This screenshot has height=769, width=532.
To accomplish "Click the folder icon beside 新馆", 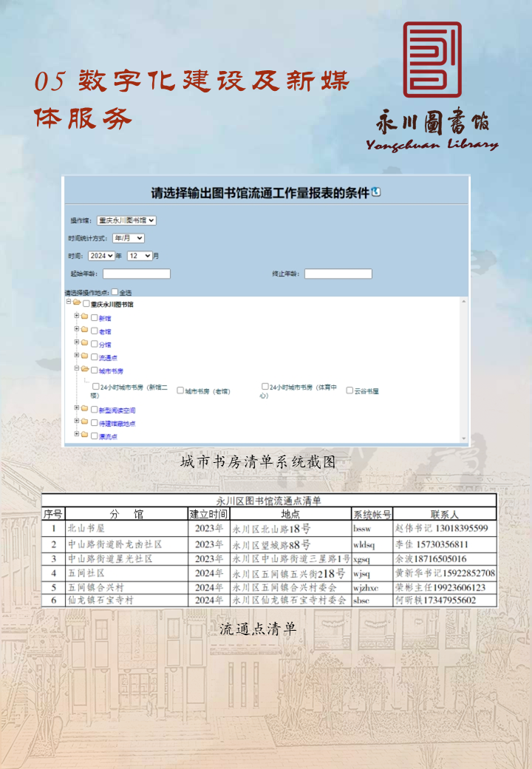I will [85, 316].
